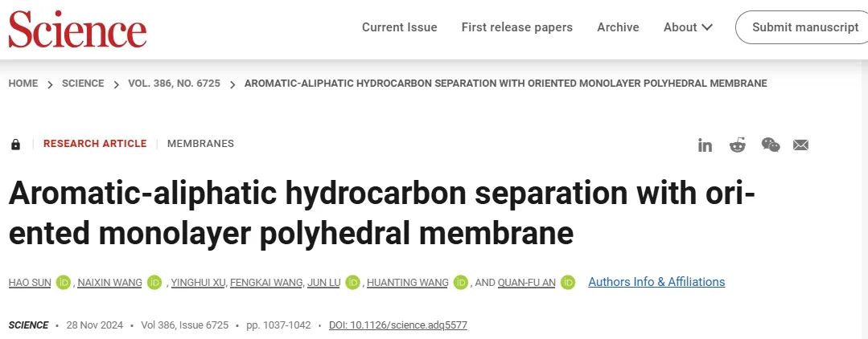Open the Archive menu item
The height and width of the screenshot is (339, 868).
pos(618,27)
